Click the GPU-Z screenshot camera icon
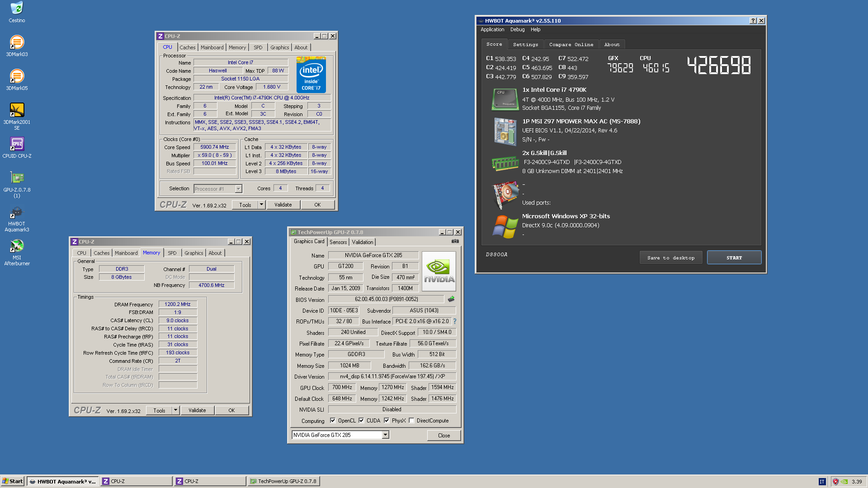Screen dimensions: 868x488 pyautogui.click(x=455, y=241)
